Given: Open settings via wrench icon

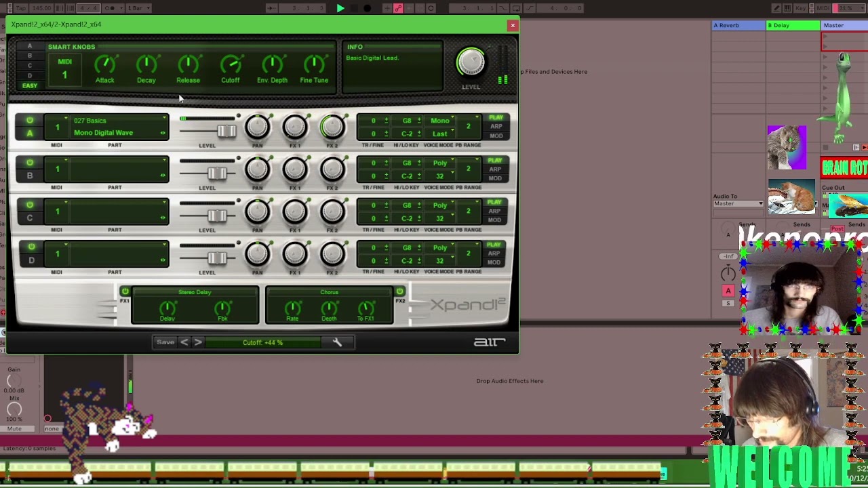Looking at the screenshot, I should click(x=337, y=342).
